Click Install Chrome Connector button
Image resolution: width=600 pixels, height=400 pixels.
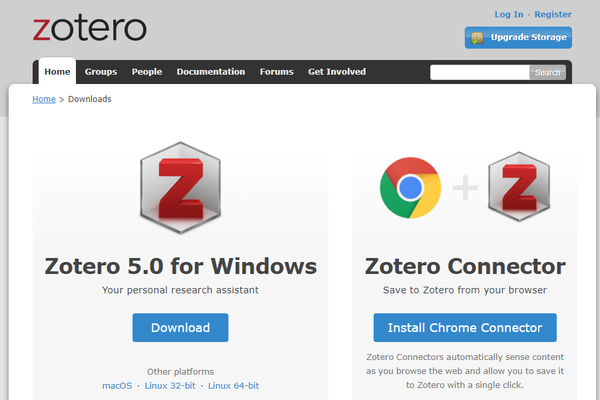pyautogui.click(x=465, y=328)
